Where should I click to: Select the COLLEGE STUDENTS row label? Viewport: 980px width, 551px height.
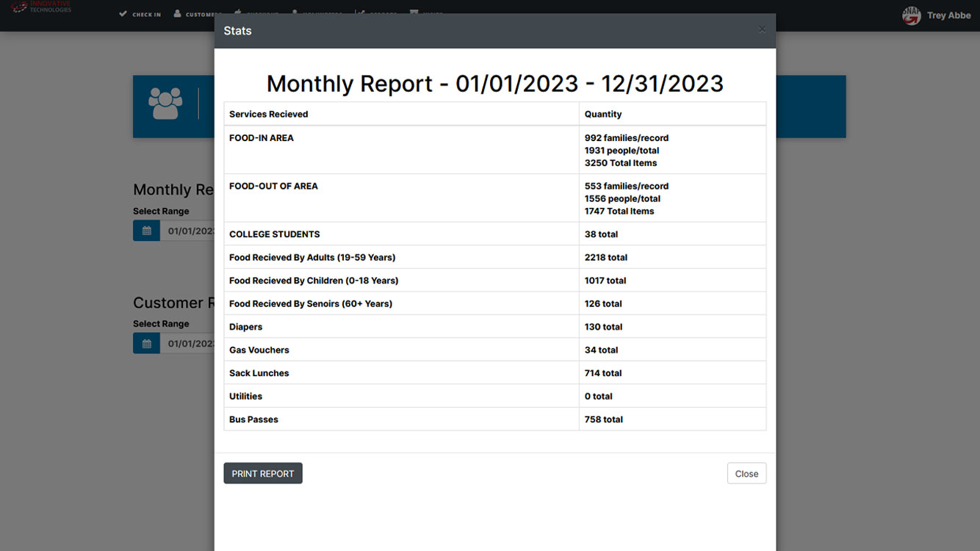pos(274,234)
